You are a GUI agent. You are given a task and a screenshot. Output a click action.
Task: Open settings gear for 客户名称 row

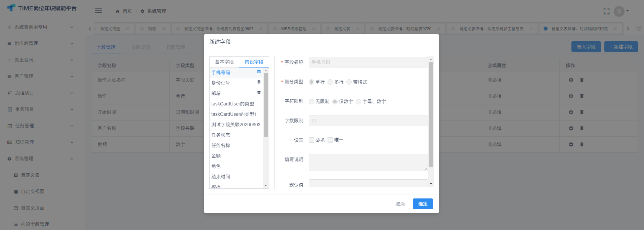point(571,128)
